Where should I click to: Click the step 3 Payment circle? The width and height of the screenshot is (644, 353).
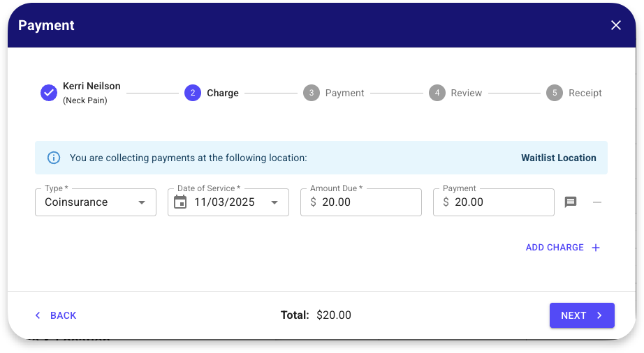click(312, 93)
